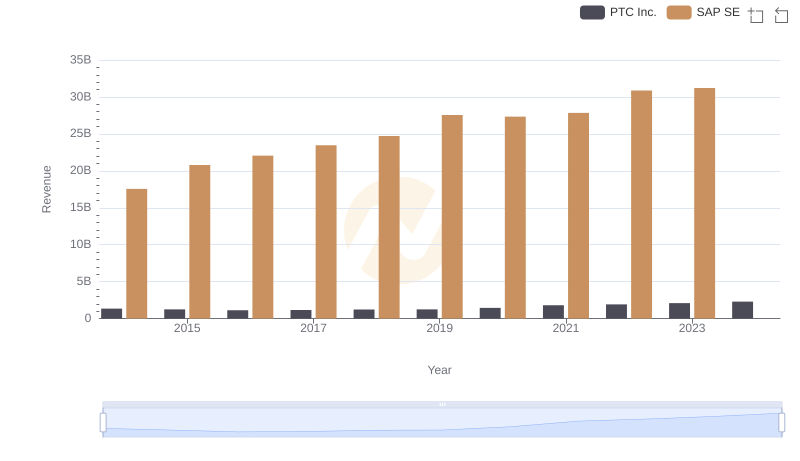Click the SAP SE bar for 2016
The width and height of the screenshot is (800, 461).
coord(263,237)
